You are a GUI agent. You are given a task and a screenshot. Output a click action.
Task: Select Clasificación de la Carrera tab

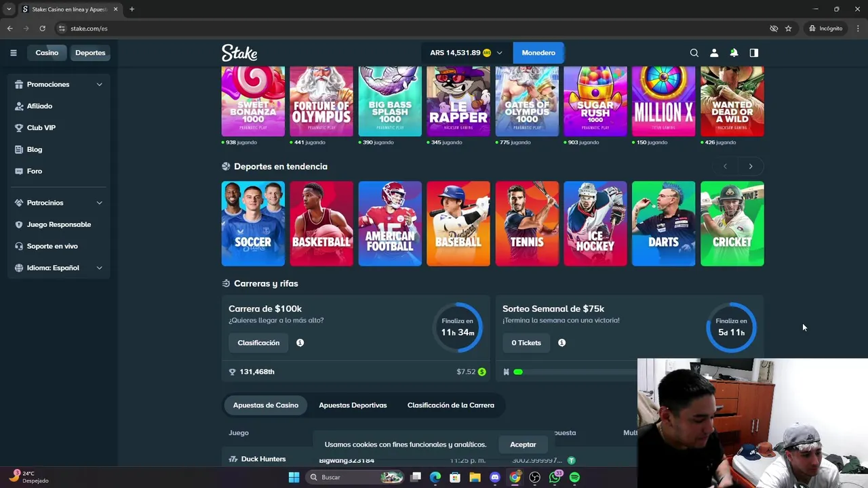click(451, 405)
